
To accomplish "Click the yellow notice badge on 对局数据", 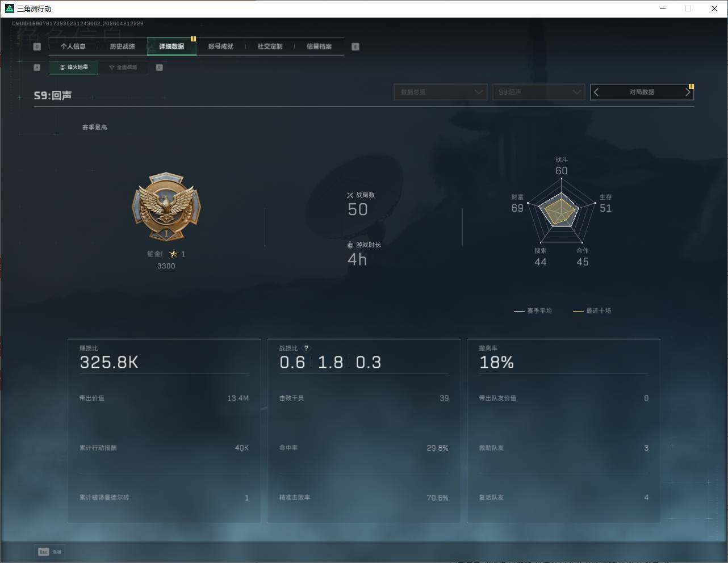I will (x=691, y=87).
